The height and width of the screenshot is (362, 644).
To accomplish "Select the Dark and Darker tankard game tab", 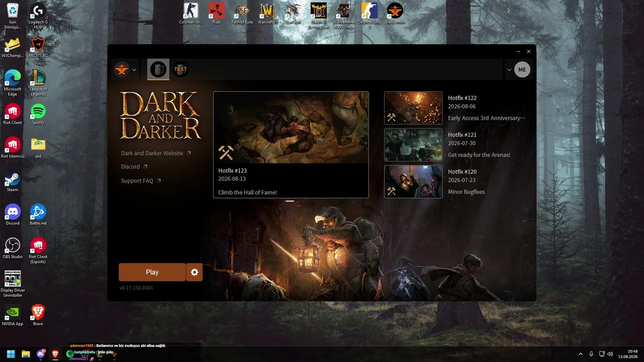I will [158, 69].
